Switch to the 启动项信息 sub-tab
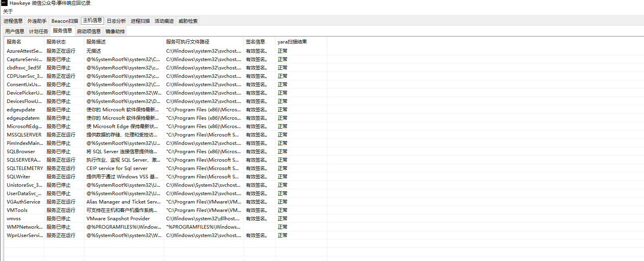The image size is (644, 261). click(x=89, y=31)
